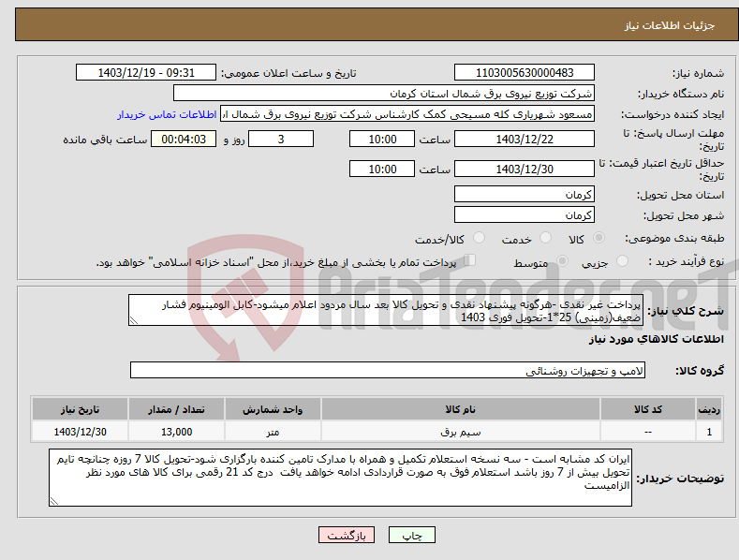Click the price validity date 1403/12/30 field
The width and height of the screenshot is (739, 560).
coord(525,169)
